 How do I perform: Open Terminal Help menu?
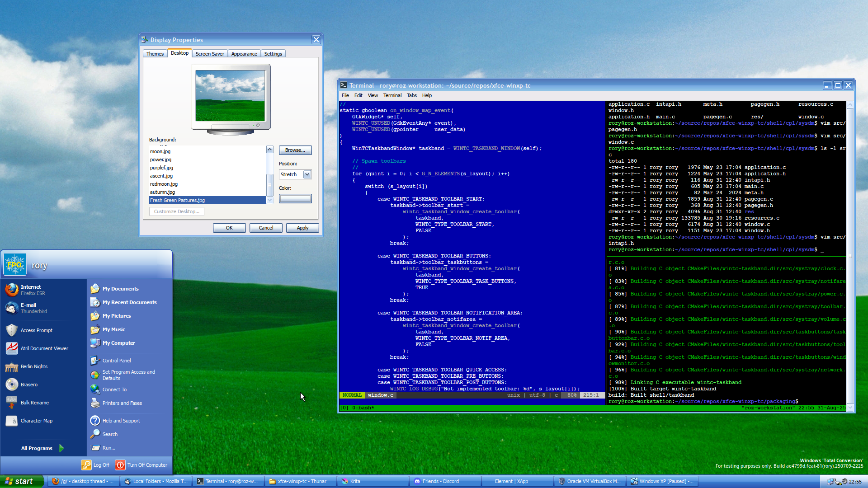click(427, 95)
